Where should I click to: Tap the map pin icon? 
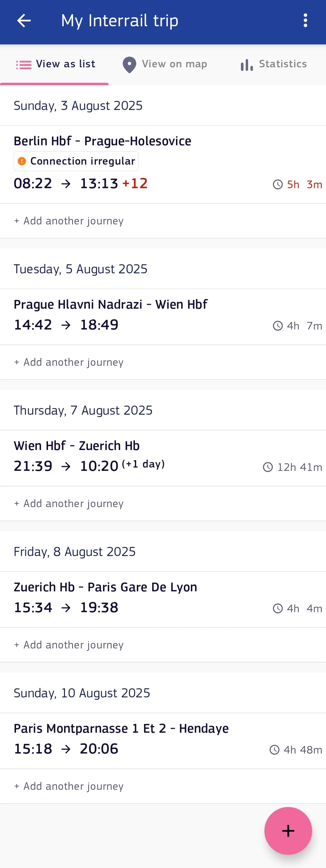pos(129,64)
